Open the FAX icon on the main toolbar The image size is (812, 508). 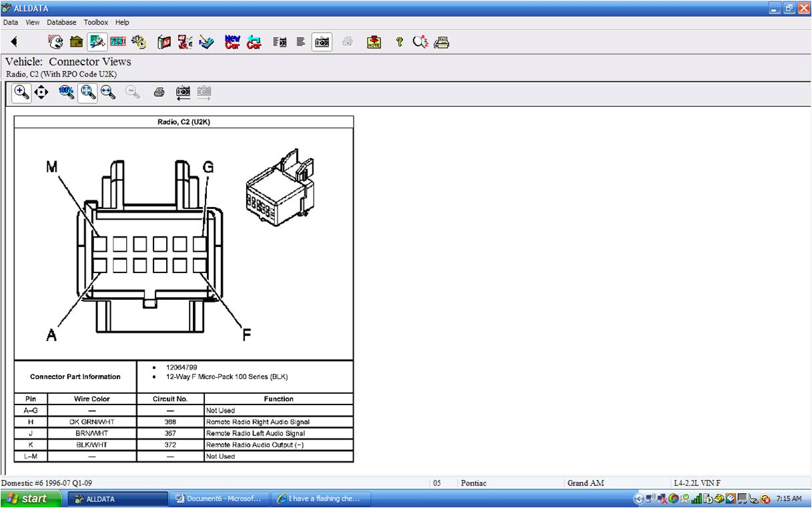(x=441, y=41)
